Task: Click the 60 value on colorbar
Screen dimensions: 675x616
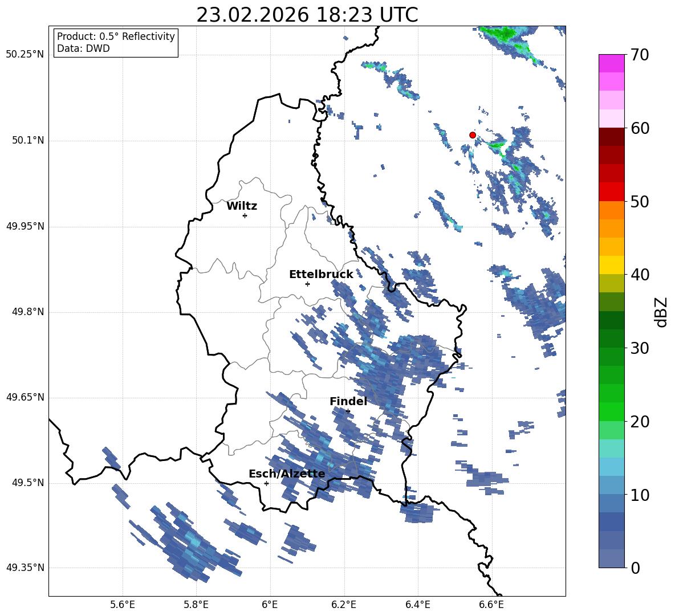Action: tap(640, 128)
